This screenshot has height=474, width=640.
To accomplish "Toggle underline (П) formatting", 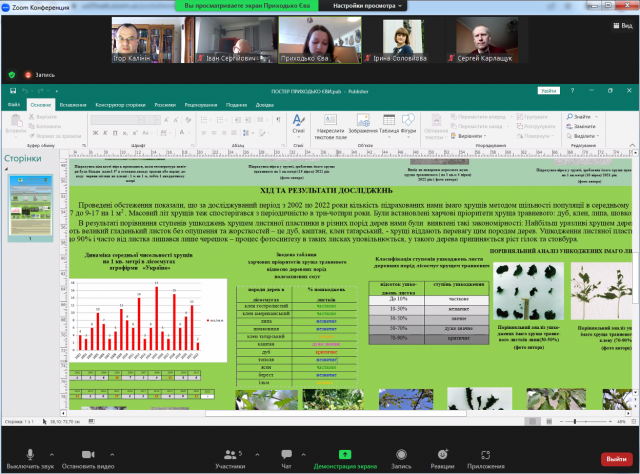I will point(115,133).
